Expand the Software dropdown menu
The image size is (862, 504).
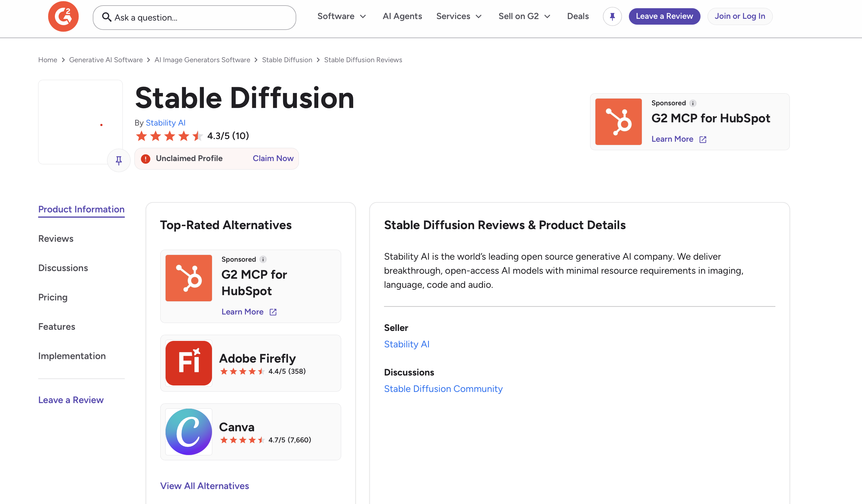pyautogui.click(x=342, y=16)
